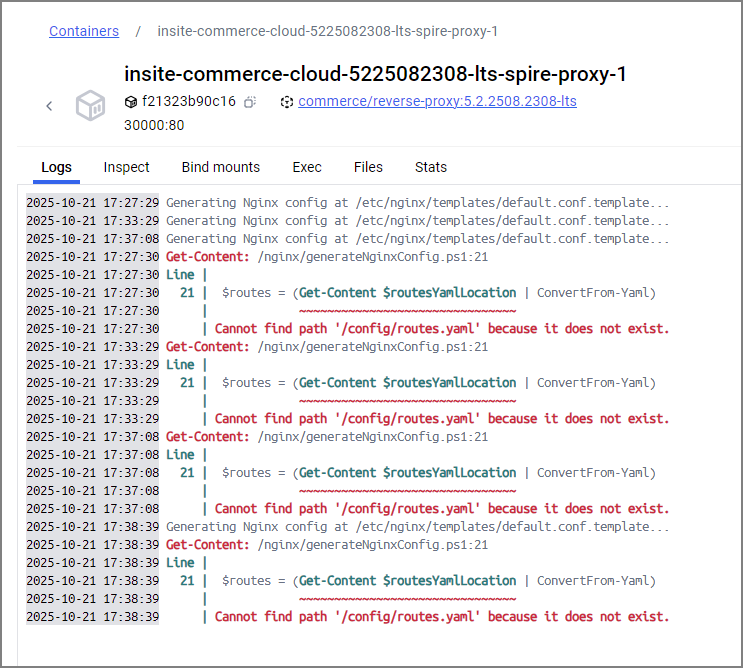This screenshot has width=743, height=668.
Task: Open the Inspect tab
Action: point(126,167)
